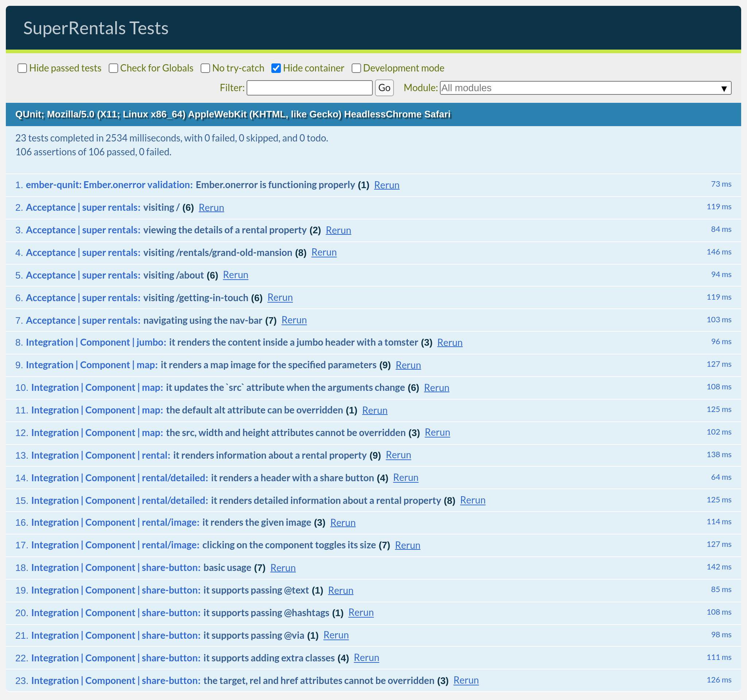Screen dimensions: 747x700
Task: Expand the jumbo component test row
Action: click(293, 342)
